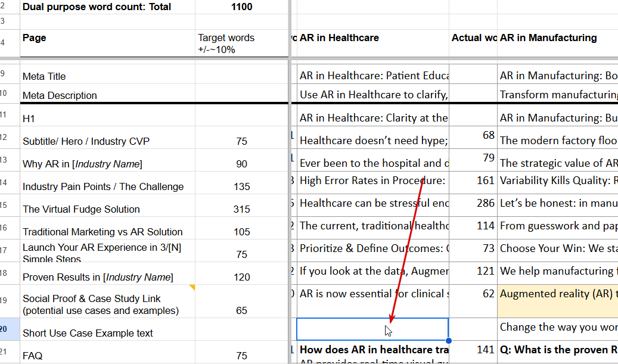Screen dimensions: 618x364
Task: Click the total word count value 1100
Action: coord(241,7)
